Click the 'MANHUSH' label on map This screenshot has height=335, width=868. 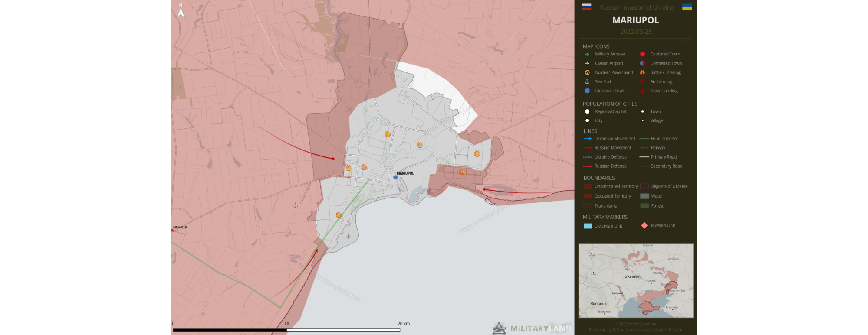180,227
